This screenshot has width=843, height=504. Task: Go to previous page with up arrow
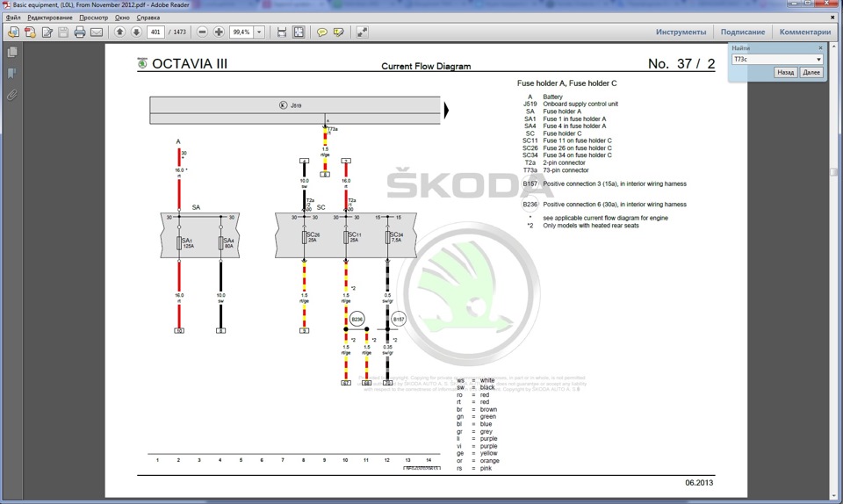120,32
